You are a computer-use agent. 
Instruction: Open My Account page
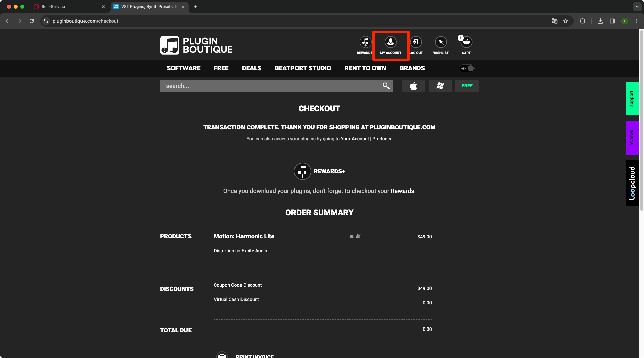(390, 45)
